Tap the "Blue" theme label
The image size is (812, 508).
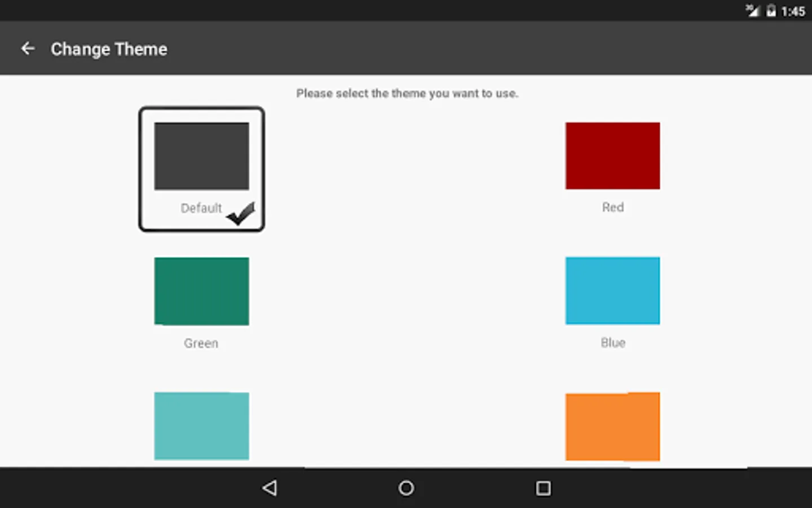[x=613, y=343]
